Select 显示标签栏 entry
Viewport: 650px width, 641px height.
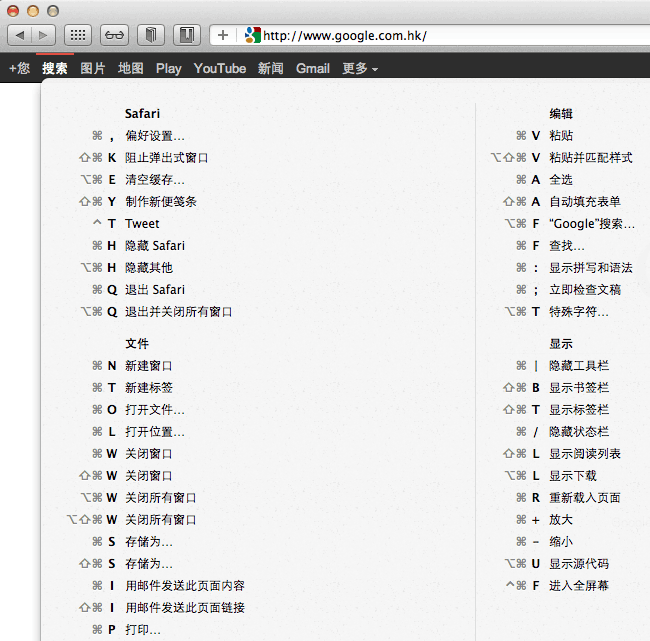tap(579, 410)
